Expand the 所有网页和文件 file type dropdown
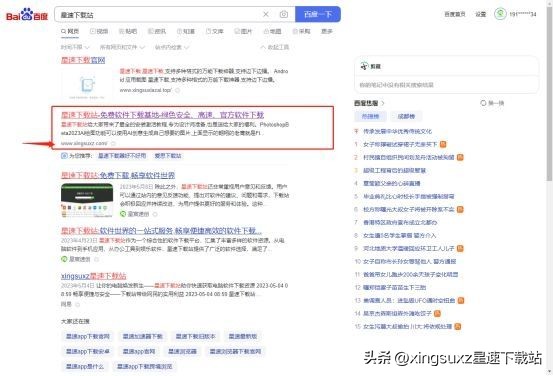 (x=122, y=47)
